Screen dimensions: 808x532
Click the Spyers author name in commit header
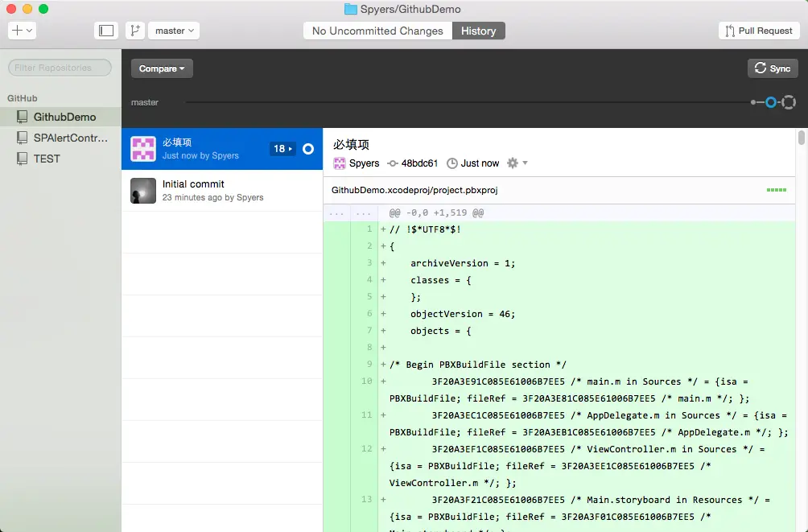[365, 163]
